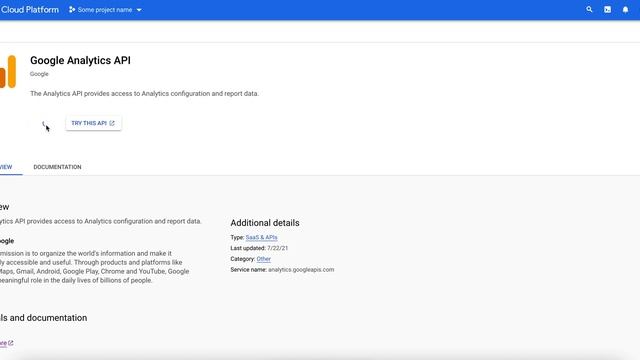The width and height of the screenshot is (640, 360).
Task: Open Cloud Shell terminal icon
Action: click(x=607, y=9)
